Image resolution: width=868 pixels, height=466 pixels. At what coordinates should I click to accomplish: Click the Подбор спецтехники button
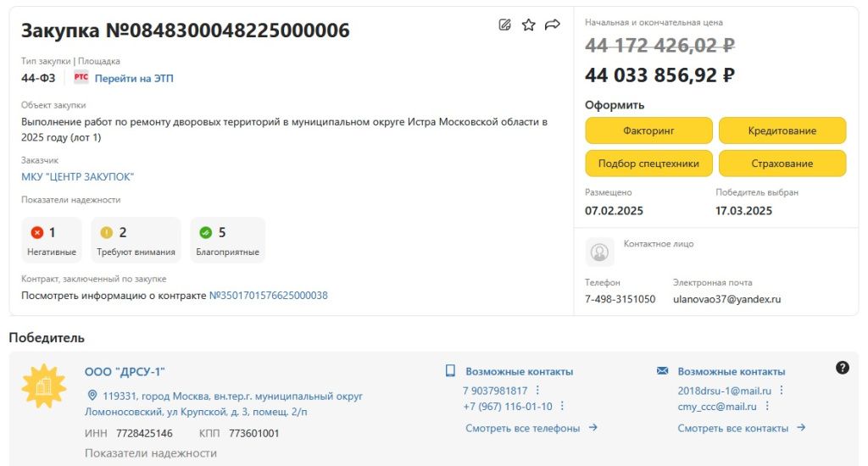pyautogui.click(x=648, y=164)
